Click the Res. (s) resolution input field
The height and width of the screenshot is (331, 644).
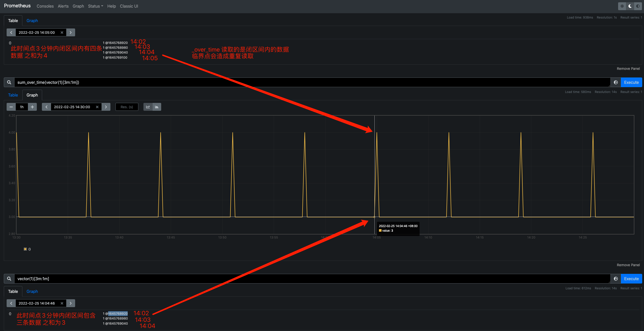tap(127, 107)
